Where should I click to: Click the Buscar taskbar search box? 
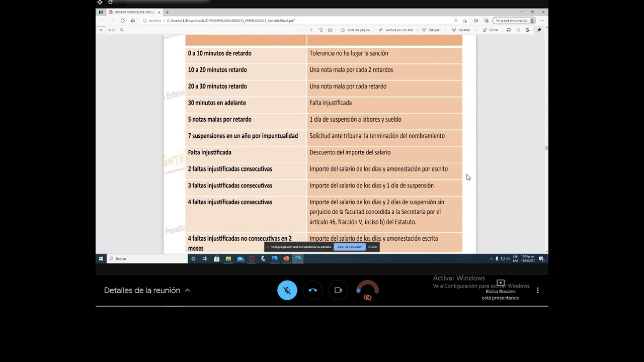pos(147,258)
